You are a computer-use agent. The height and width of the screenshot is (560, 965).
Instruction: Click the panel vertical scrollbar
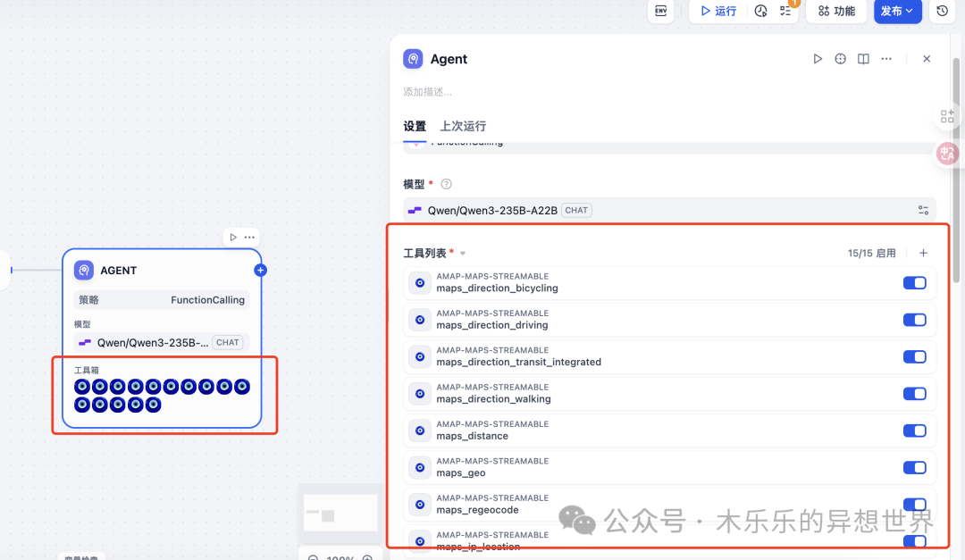(x=956, y=171)
